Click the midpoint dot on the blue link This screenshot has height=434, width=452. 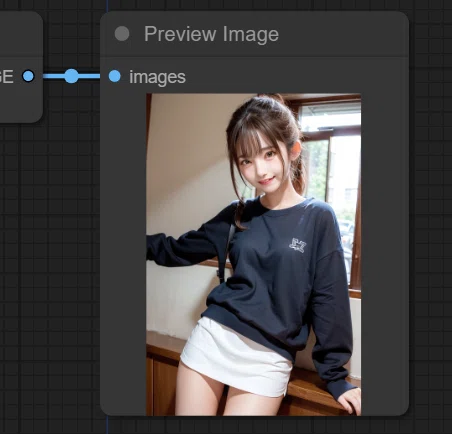pyautogui.click(x=71, y=76)
